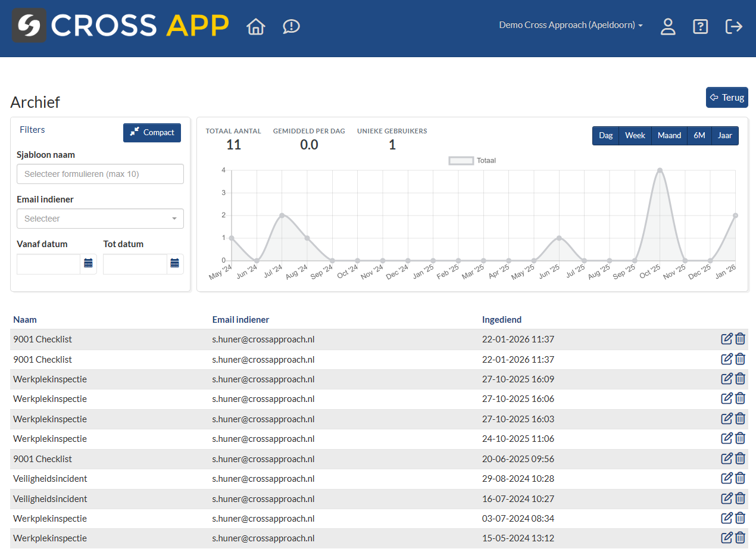This screenshot has height=558, width=756.
Task: Click the logout icon
Action: point(734,26)
